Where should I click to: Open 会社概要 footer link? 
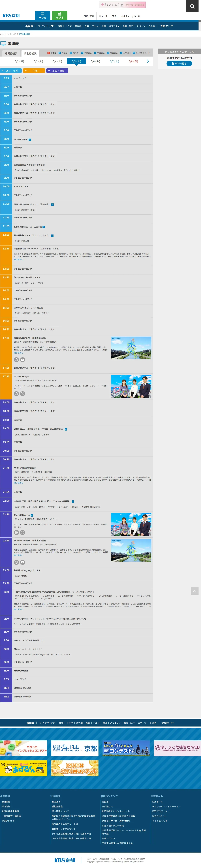(6, 802)
